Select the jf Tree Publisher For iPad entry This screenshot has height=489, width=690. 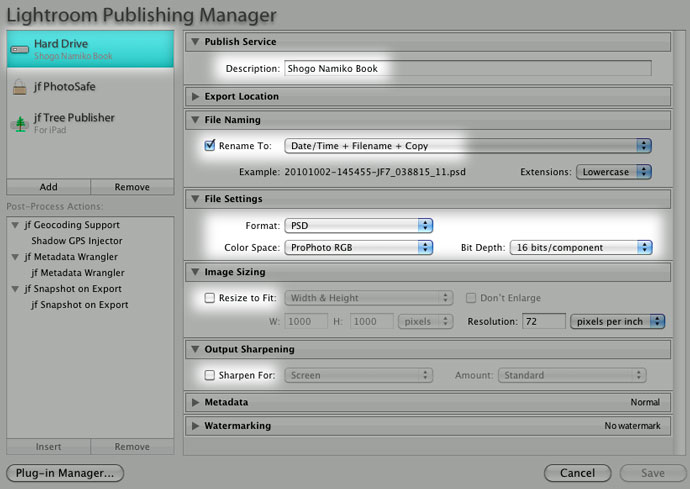coord(90,124)
